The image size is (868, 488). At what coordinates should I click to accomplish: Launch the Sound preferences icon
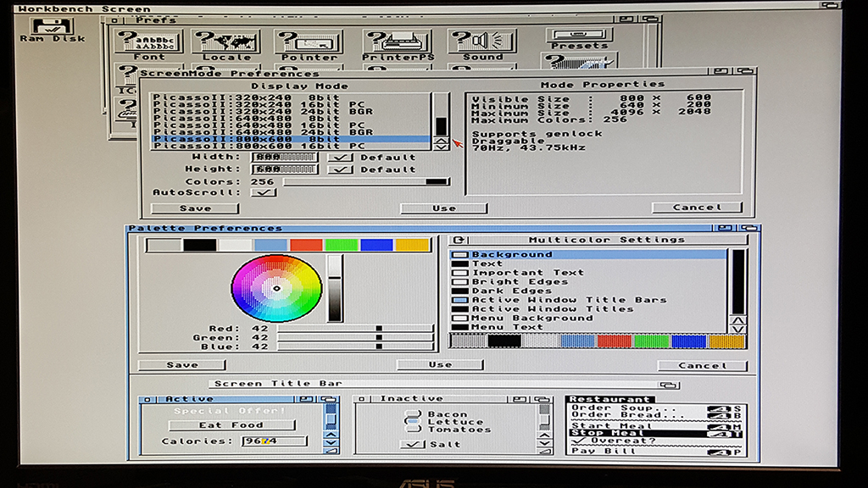482,46
